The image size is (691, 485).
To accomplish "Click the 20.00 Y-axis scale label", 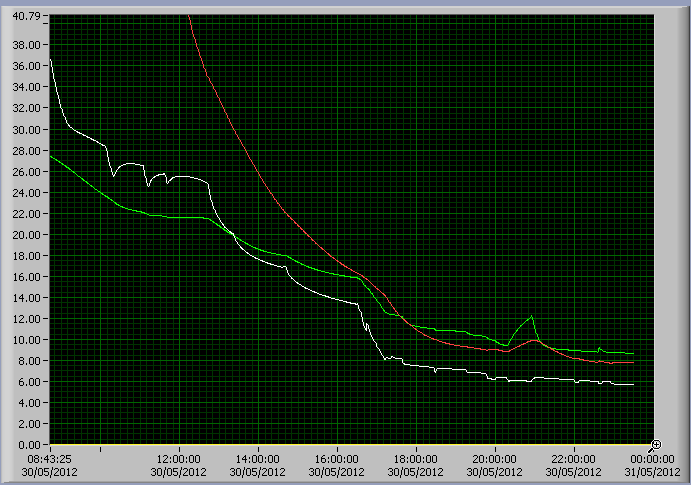I will [30, 234].
